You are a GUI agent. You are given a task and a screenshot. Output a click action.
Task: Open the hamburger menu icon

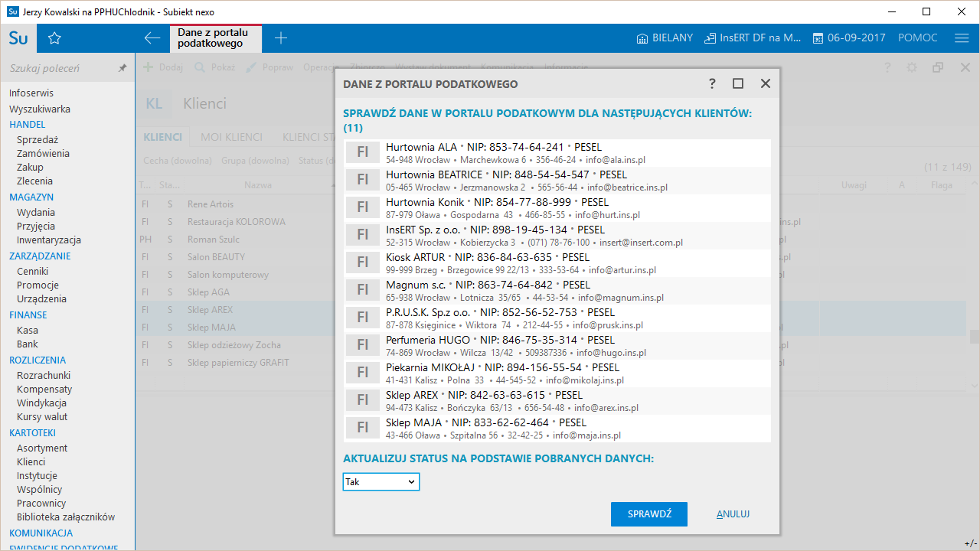pos(962,38)
